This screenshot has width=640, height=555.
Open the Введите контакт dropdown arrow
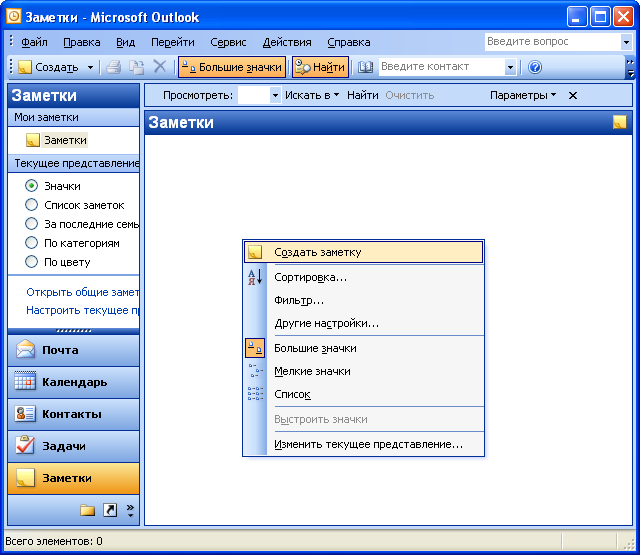tap(510, 67)
